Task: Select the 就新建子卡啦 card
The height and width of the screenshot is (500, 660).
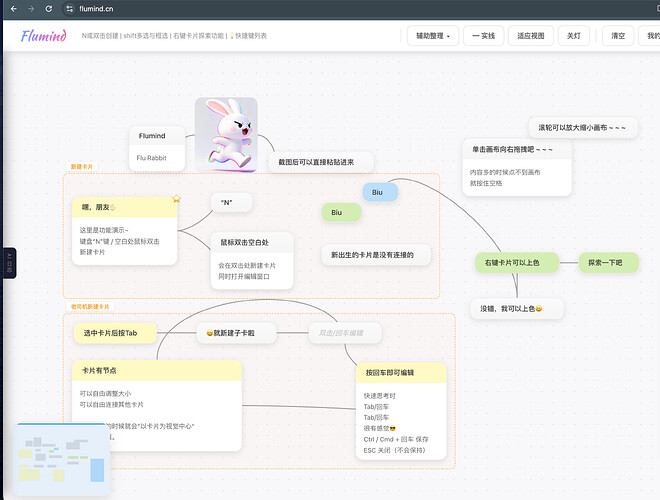Action: click(236, 333)
